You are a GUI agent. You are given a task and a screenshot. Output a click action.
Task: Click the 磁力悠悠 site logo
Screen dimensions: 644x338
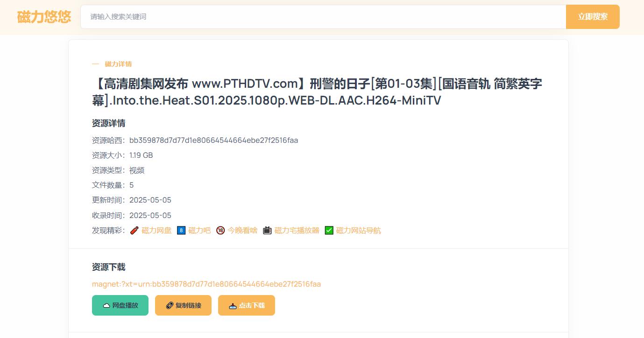click(x=44, y=17)
